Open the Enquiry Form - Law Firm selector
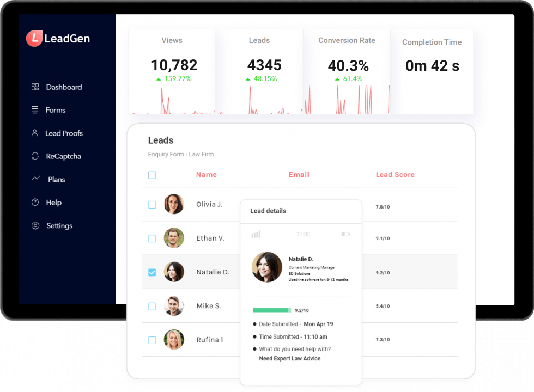This screenshot has width=534, height=392. (x=180, y=154)
